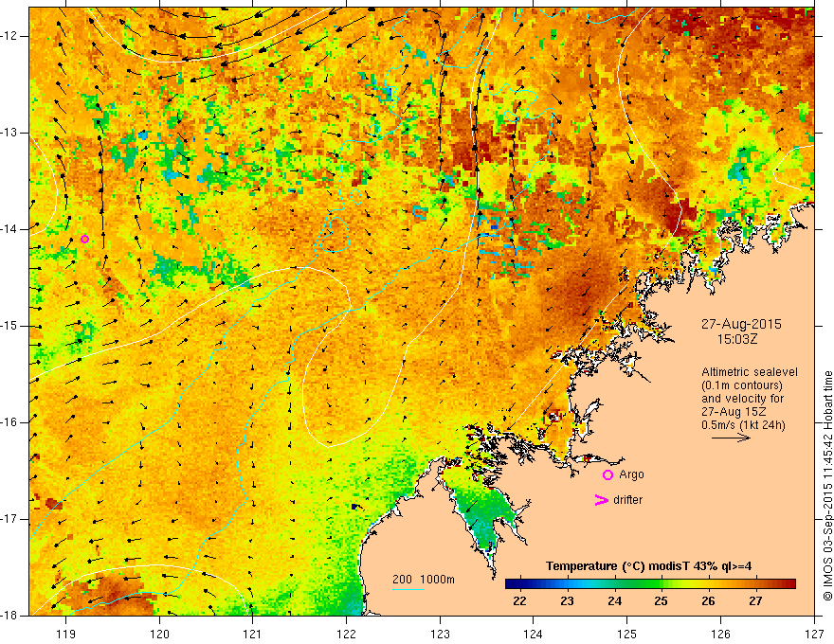The image size is (834, 644).
Task: Select the 'Argo' legend label
Action: [631, 474]
